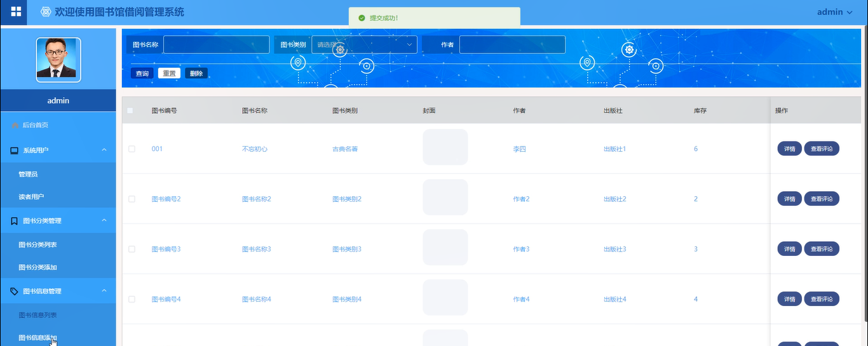This screenshot has height=346, width=868.
Task: Open 图书信息列表 menu item
Action: pos(58,315)
